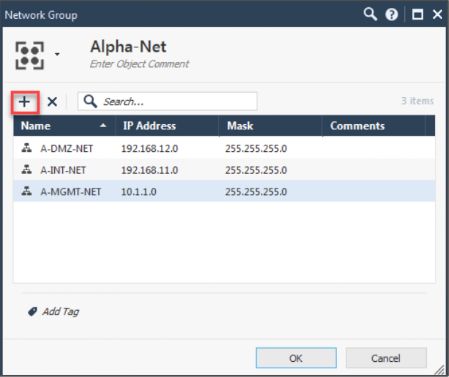Open help with the question mark icon

pyautogui.click(x=392, y=15)
